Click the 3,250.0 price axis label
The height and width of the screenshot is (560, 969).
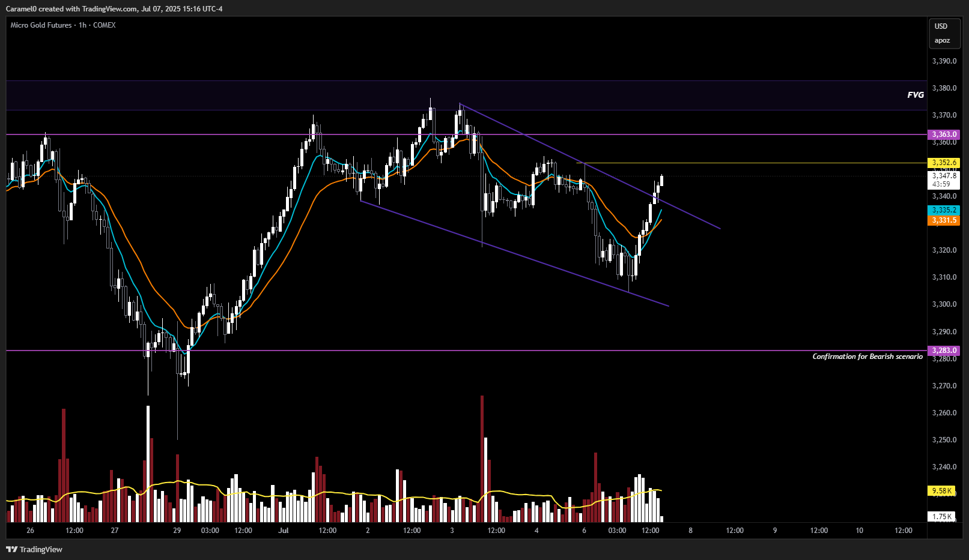point(944,440)
